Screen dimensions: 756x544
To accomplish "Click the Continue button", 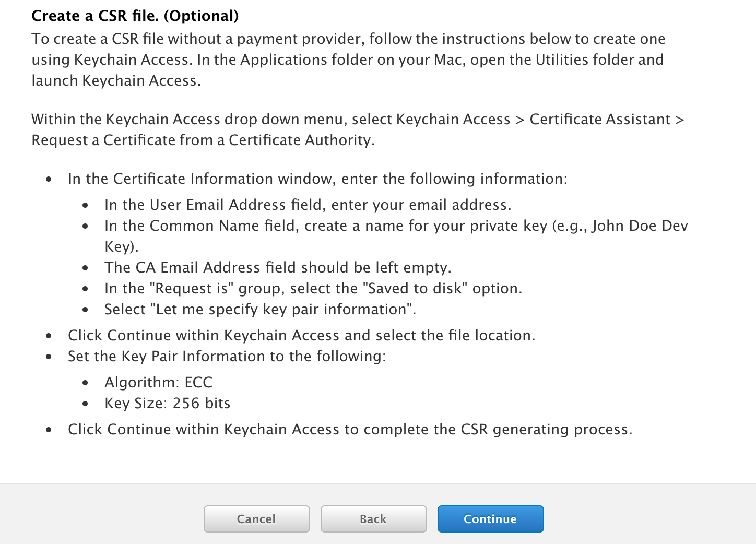I will pyautogui.click(x=490, y=519).
